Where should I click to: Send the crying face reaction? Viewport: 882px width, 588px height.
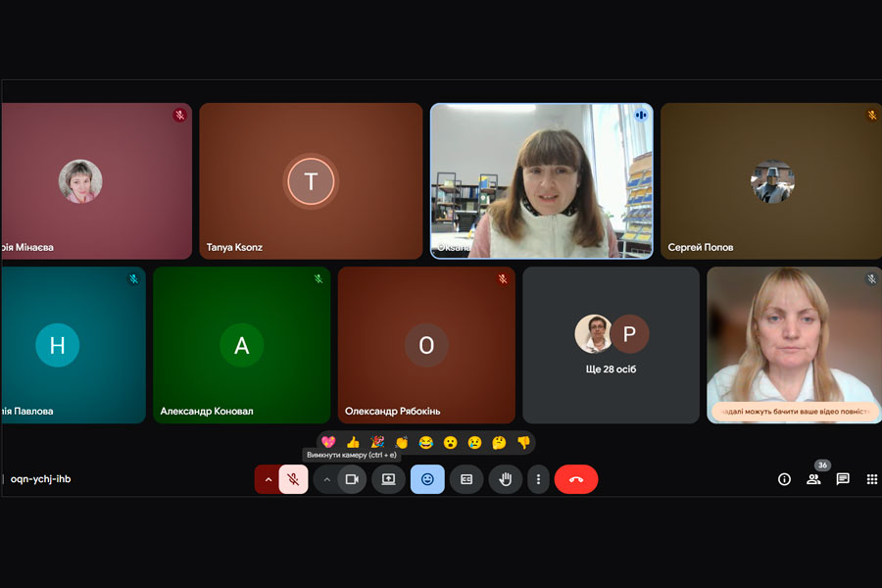[x=474, y=442]
